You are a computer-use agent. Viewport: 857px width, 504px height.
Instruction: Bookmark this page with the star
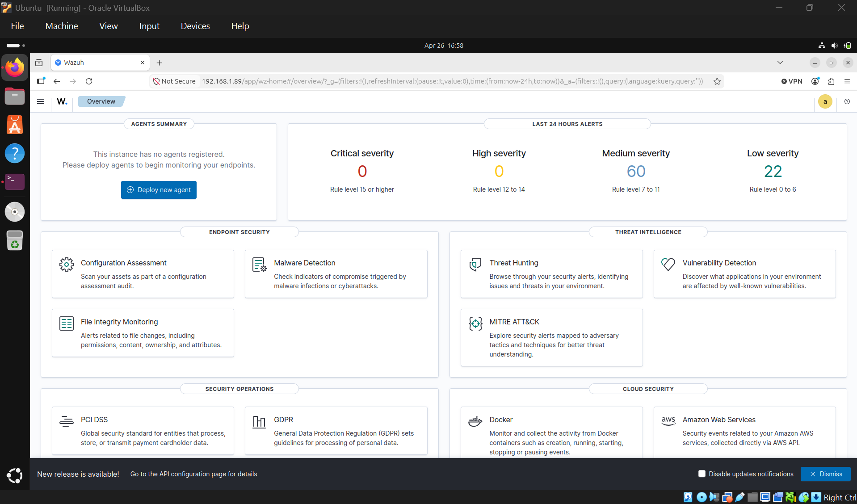[717, 81]
